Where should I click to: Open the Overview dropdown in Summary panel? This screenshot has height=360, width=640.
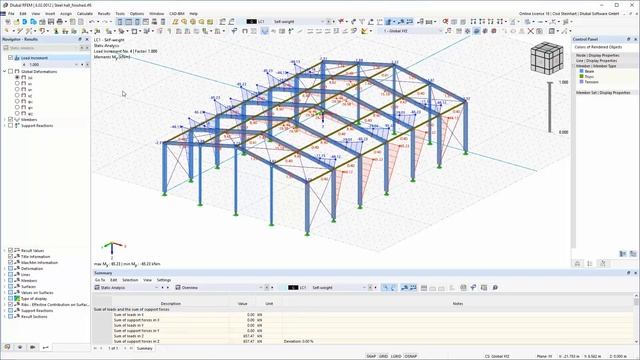coord(261,288)
